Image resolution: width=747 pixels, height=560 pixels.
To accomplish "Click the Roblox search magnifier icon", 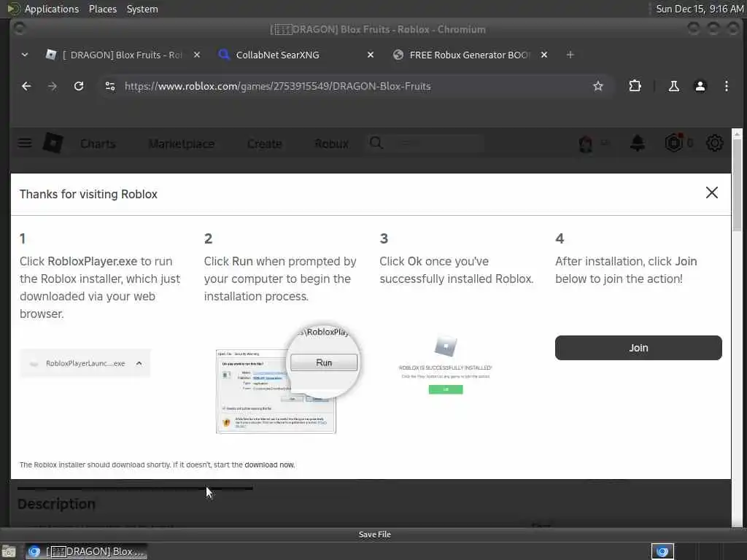I will pyautogui.click(x=376, y=143).
